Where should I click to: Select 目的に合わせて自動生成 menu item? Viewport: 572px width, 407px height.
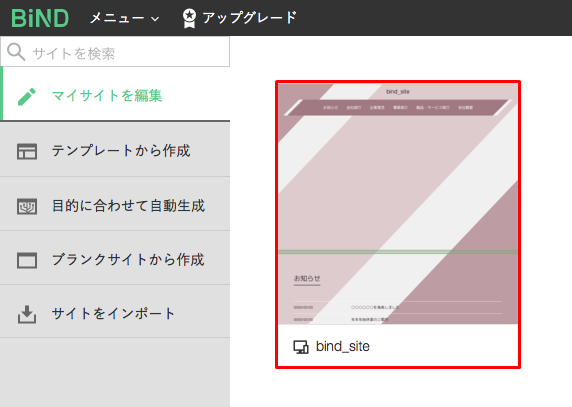(115, 204)
